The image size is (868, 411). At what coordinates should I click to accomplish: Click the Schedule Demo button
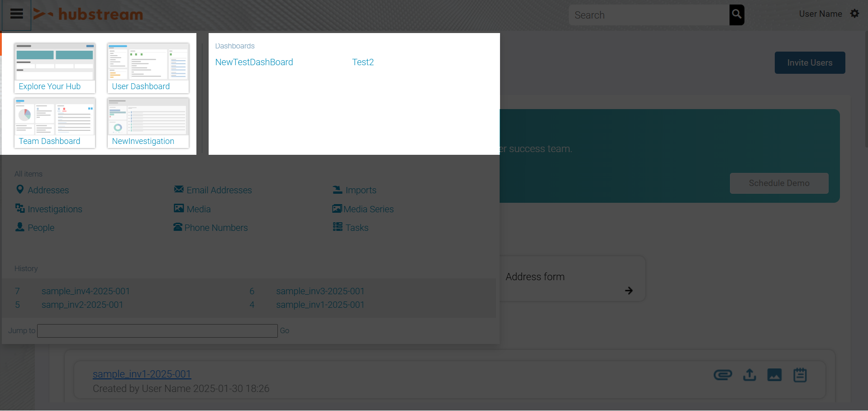778,183
